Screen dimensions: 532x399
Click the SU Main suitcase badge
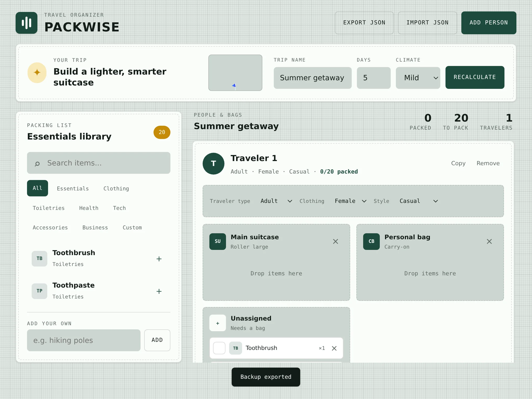coord(218,241)
